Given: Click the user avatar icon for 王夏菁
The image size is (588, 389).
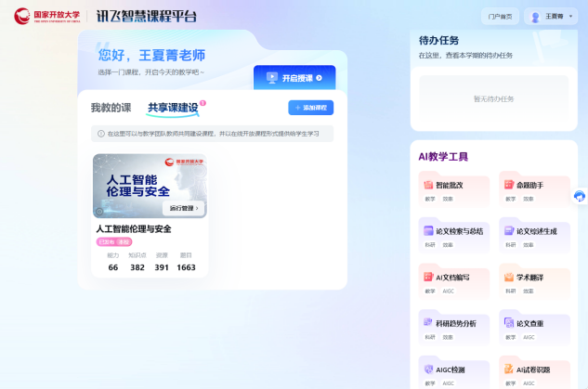Looking at the screenshot, I should [x=535, y=17].
